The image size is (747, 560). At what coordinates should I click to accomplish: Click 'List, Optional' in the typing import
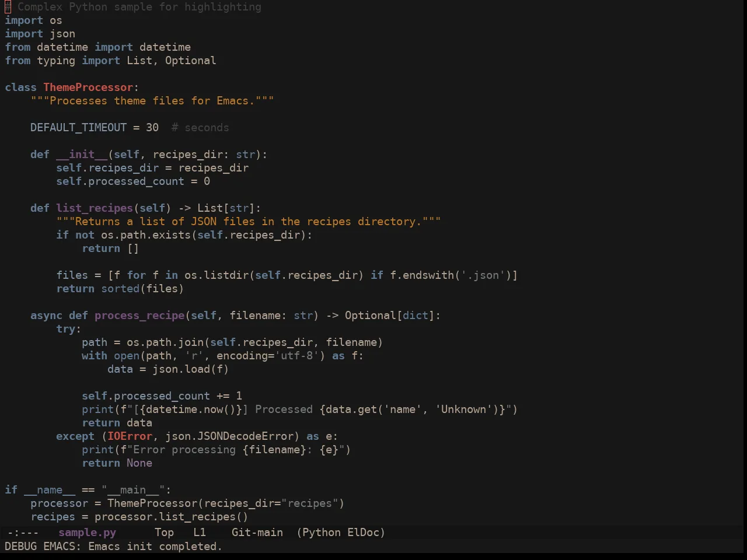point(172,61)
